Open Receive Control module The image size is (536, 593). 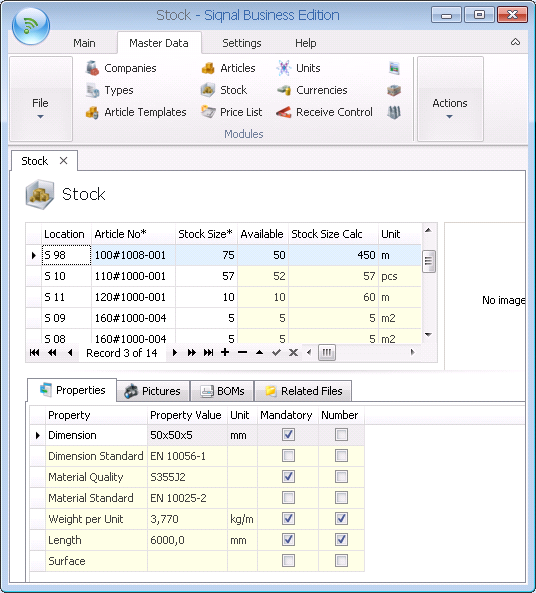coord(325,112)
